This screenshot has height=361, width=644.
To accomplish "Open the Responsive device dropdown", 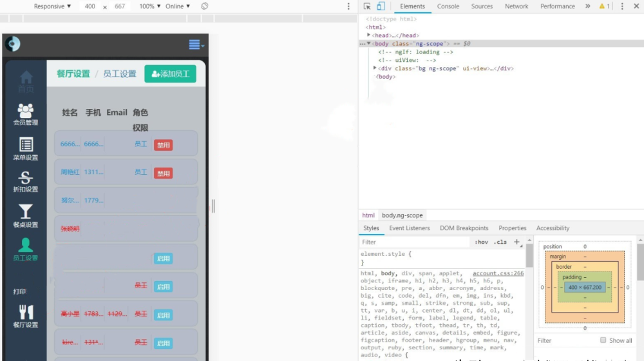I will [52, 6].
